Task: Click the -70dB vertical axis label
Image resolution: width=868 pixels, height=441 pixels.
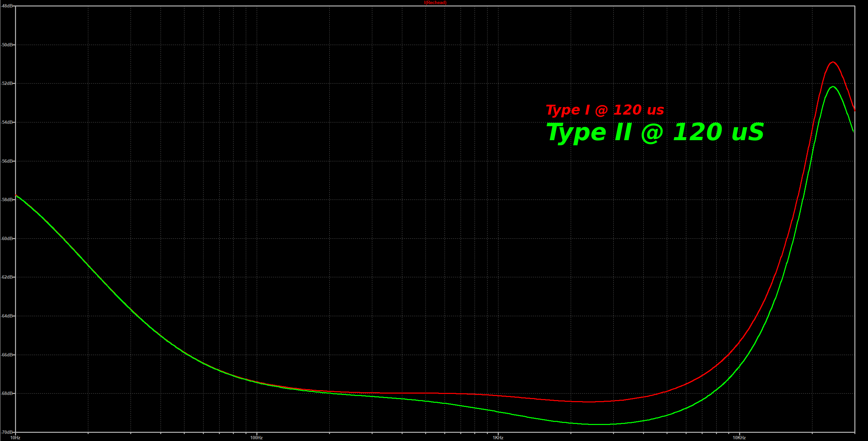Action: point(6,432)
